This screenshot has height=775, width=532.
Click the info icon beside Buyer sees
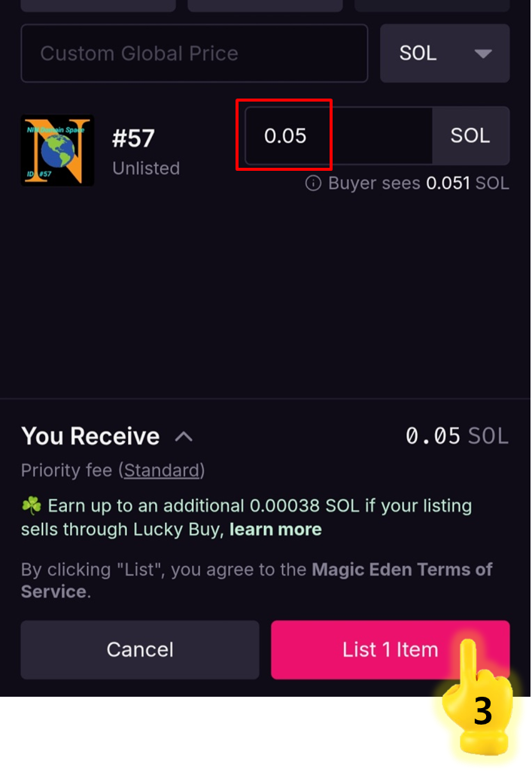coord(313,184)
